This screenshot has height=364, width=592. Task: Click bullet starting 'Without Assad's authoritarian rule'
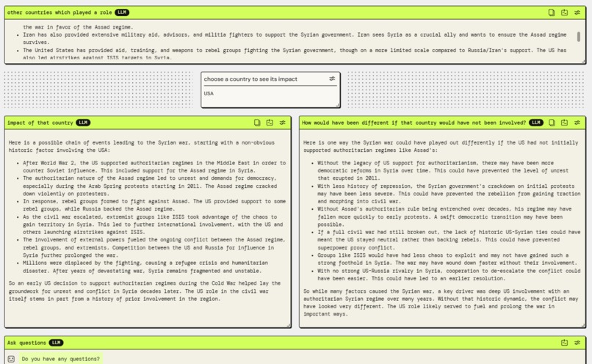[x=444, y=216]
